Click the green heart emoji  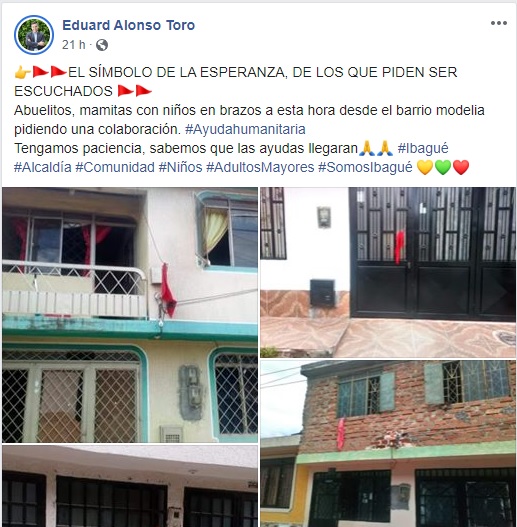[443, 167]
